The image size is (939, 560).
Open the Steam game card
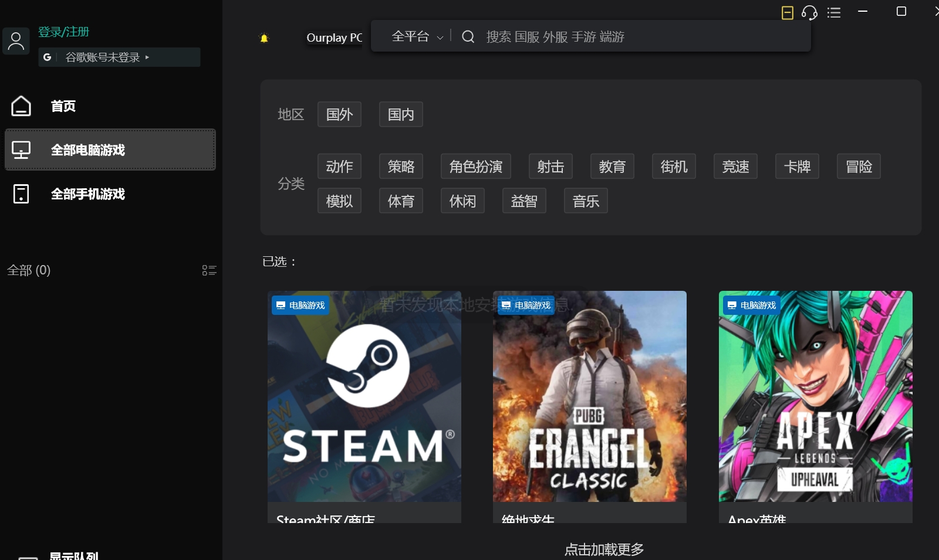(364, 406)
